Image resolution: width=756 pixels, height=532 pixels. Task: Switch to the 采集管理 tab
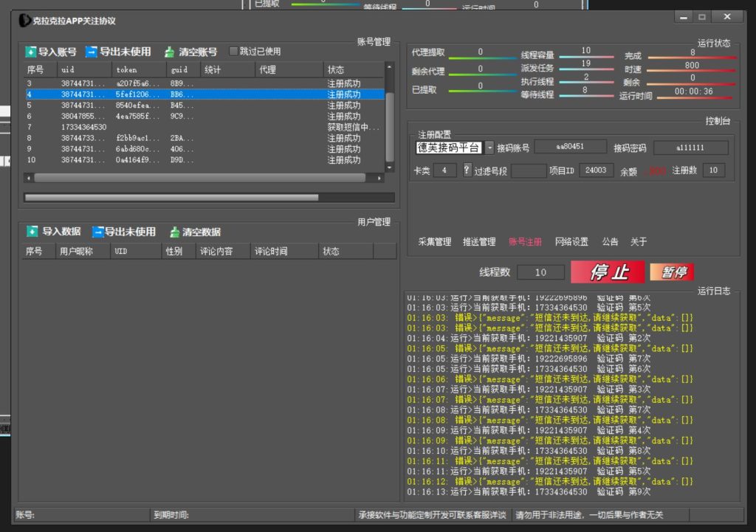(434, 242)
